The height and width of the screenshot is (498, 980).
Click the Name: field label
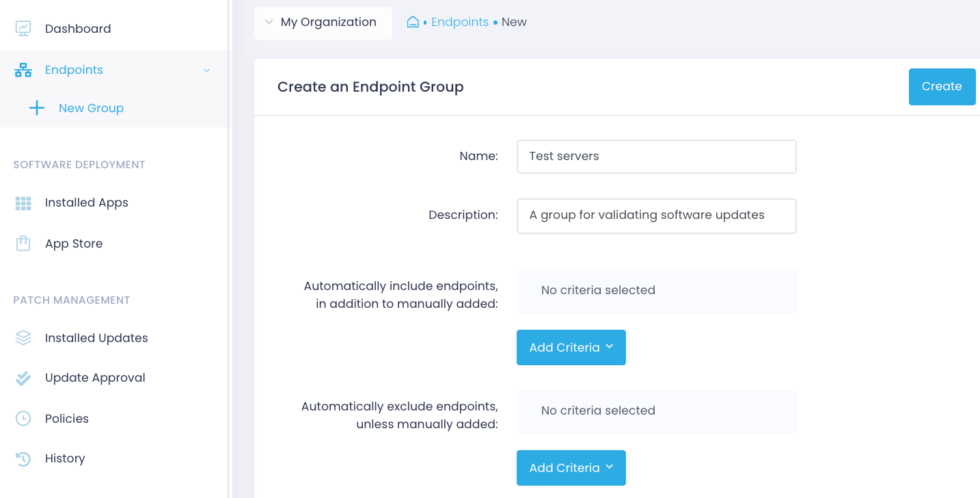pos(478,156)
